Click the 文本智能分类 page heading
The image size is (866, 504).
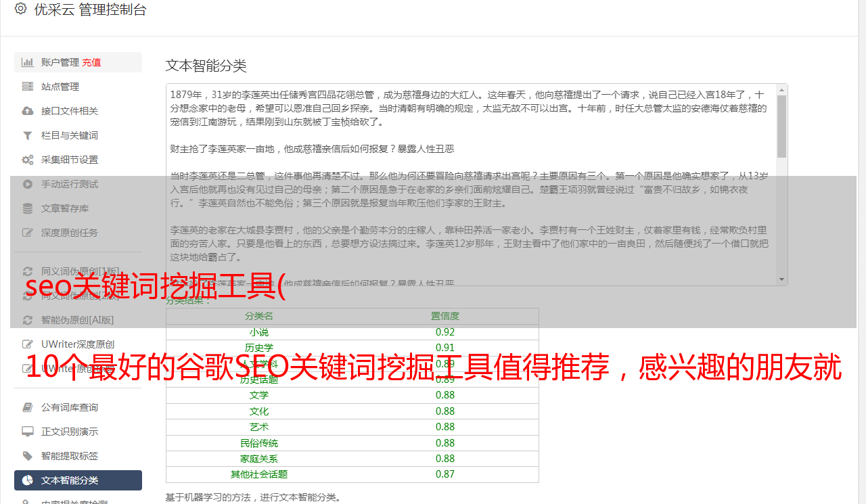pyautogui.click(x=206, y=66)
